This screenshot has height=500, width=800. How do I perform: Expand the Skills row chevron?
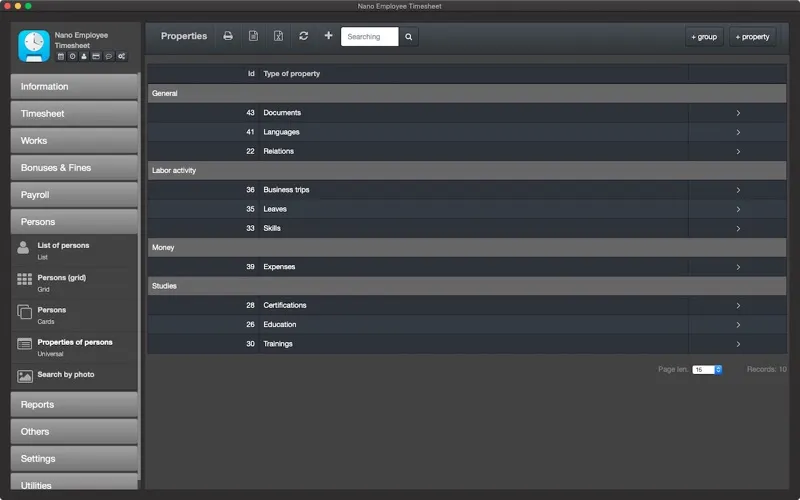pos(738,229)
